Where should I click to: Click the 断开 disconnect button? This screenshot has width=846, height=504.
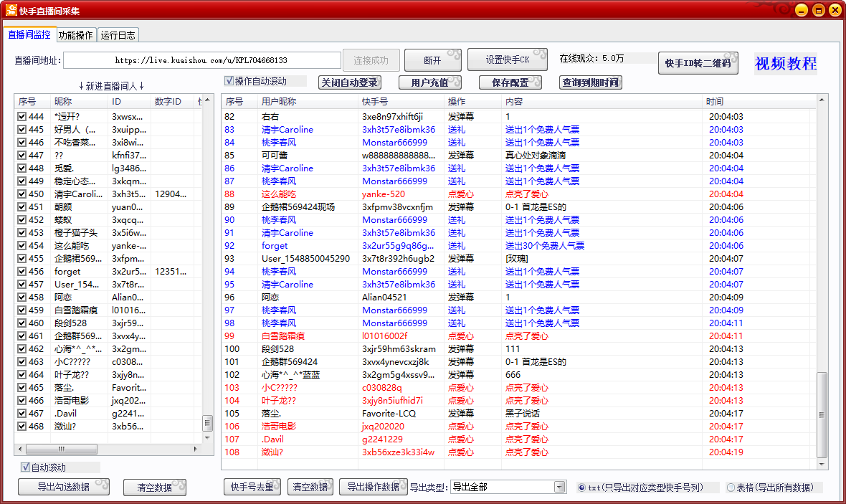click(x=432, y=60)
